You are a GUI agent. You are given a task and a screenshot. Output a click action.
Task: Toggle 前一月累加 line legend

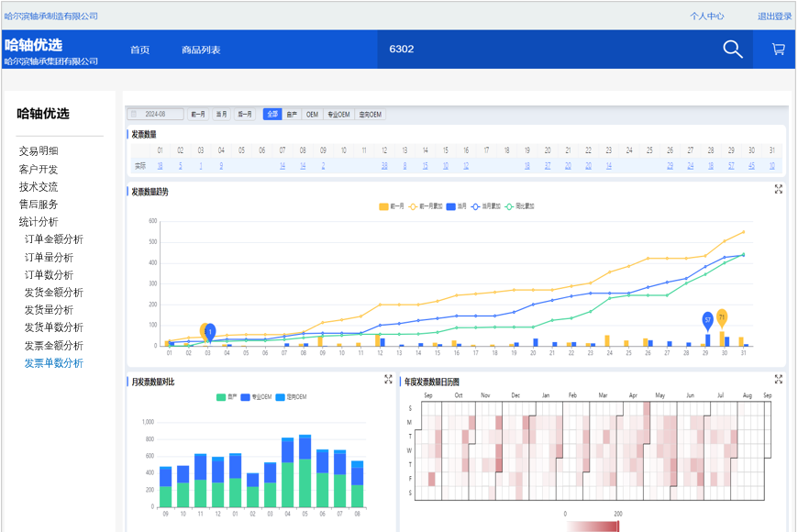click(426, 206)
